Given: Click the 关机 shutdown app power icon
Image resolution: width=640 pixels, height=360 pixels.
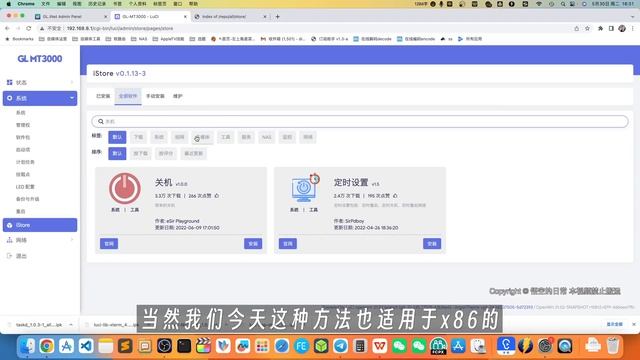Looking at the screenshot, I should coord(124,188).
